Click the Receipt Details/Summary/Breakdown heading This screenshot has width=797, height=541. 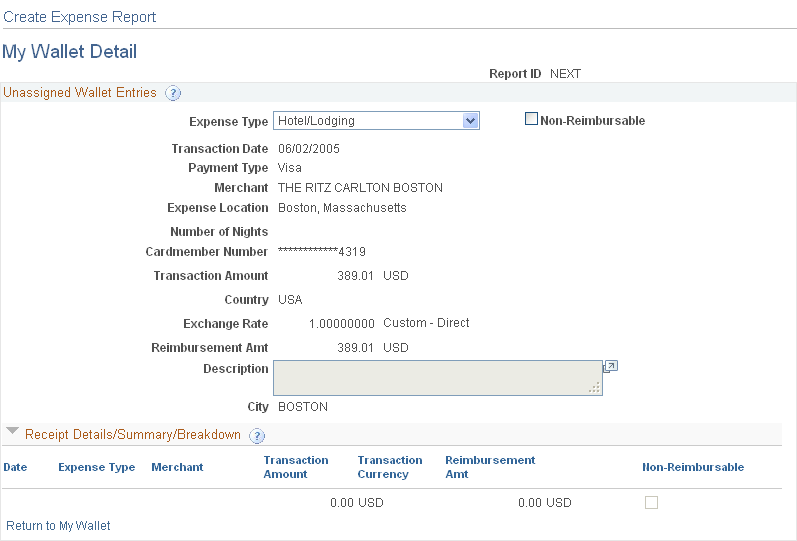click(133, 435)
